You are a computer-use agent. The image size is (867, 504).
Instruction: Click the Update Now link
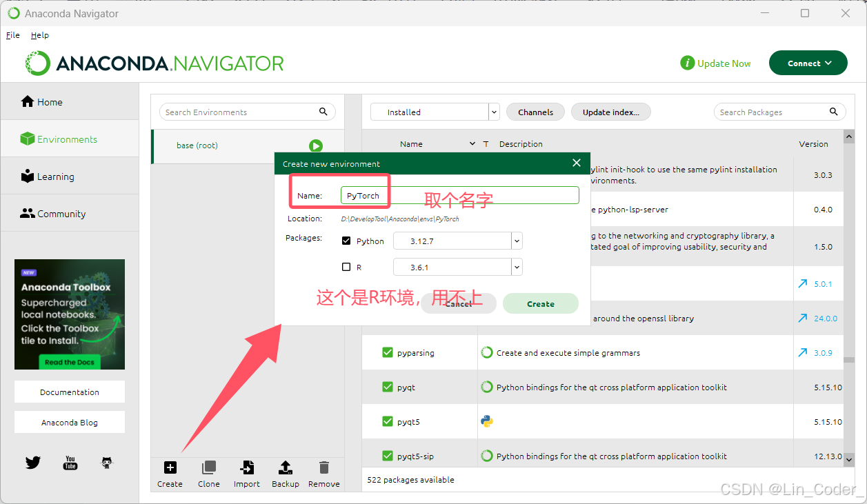tap(724, 63)
